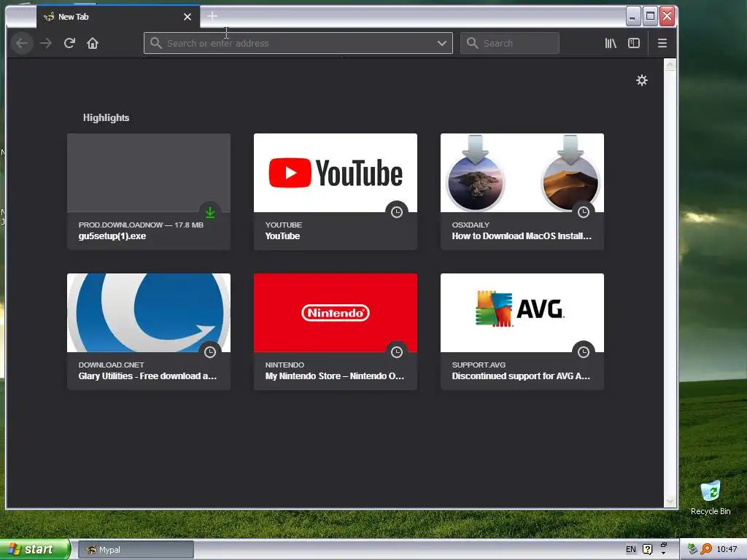Click the search magnifier in the address bar
The image size is (747, 560).
pos(156,43)
